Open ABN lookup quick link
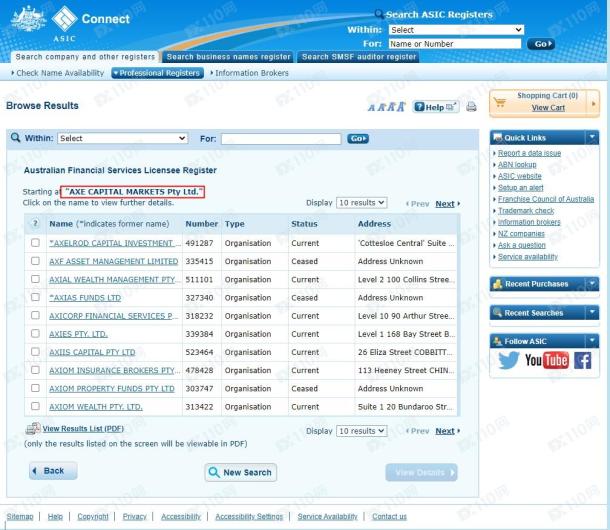This screenshot has height=530, width=610. coord(517,165)
